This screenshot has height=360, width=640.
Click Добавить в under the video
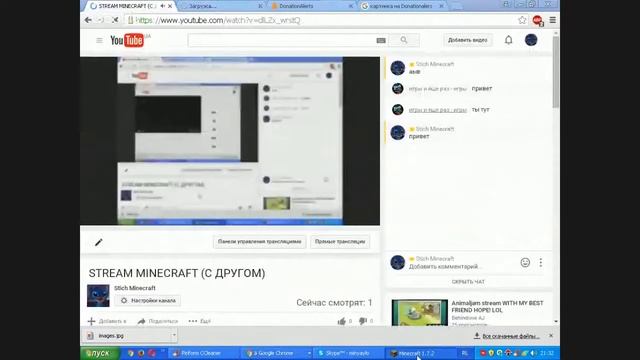(107, 321)
